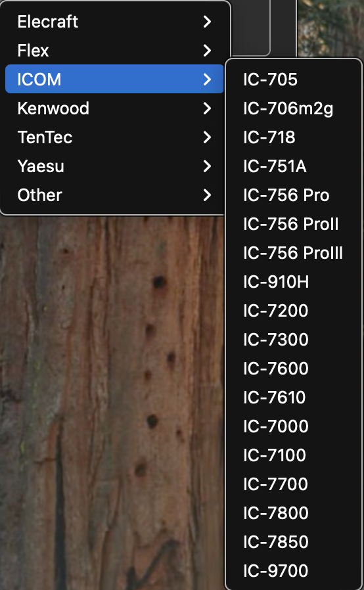Open the Yaesu manufacturer submenu
The width and height of the screenshot is (364, 590).
point(114,166)
